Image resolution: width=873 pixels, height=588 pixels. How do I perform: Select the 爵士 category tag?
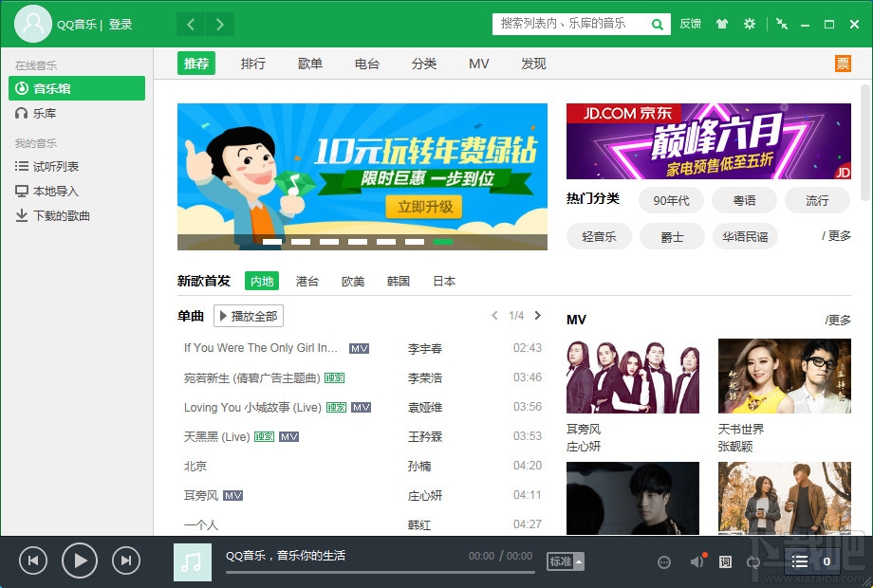click(672, 236)
